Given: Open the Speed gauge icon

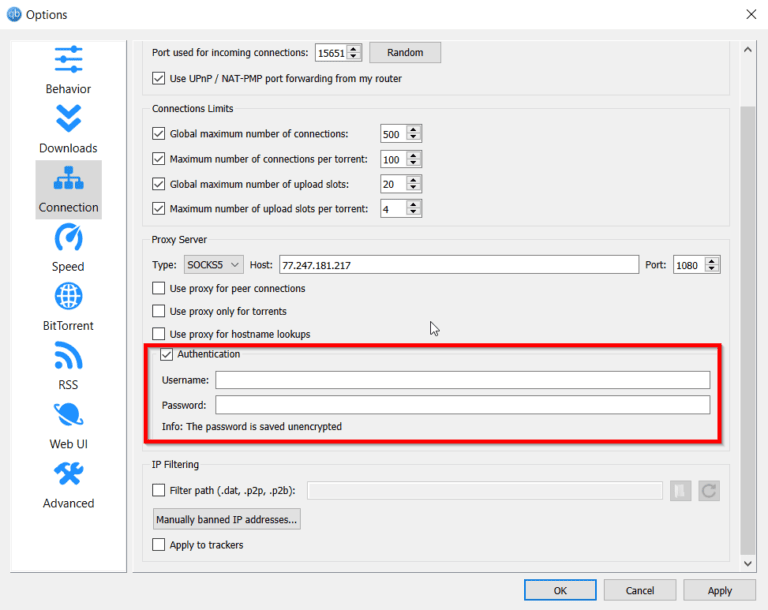Looking at the screenshot, I should pos(68,238).
